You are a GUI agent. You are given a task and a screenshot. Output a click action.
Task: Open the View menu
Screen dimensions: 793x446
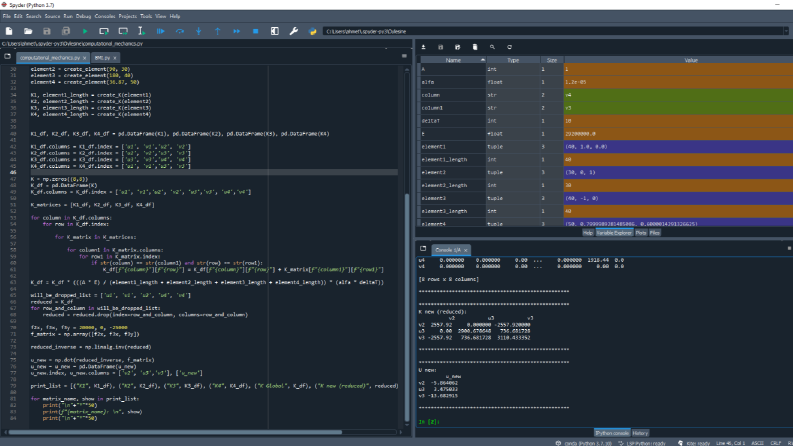tap(161, 16)
